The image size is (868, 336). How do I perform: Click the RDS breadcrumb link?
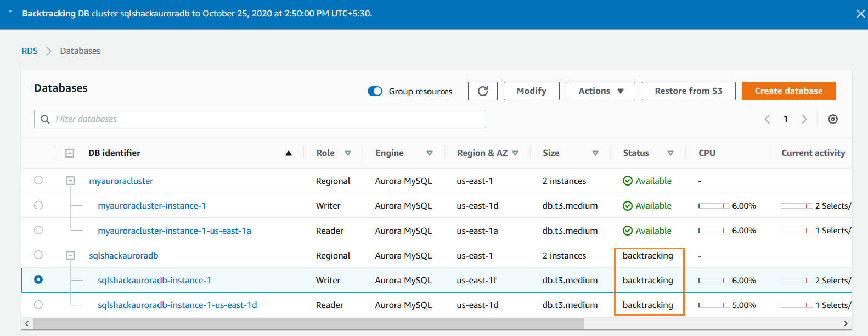click(30, 51)
